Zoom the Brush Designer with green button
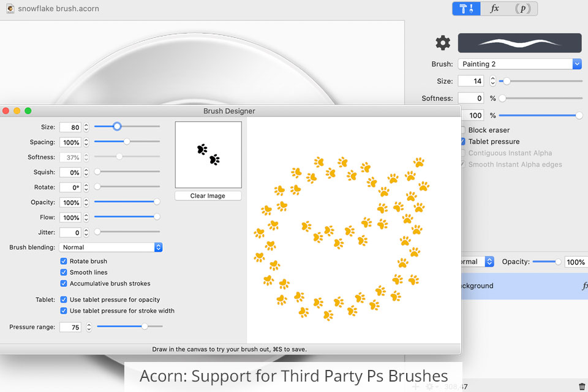Viewport: 588px width, 392px height. pos(28,111)
